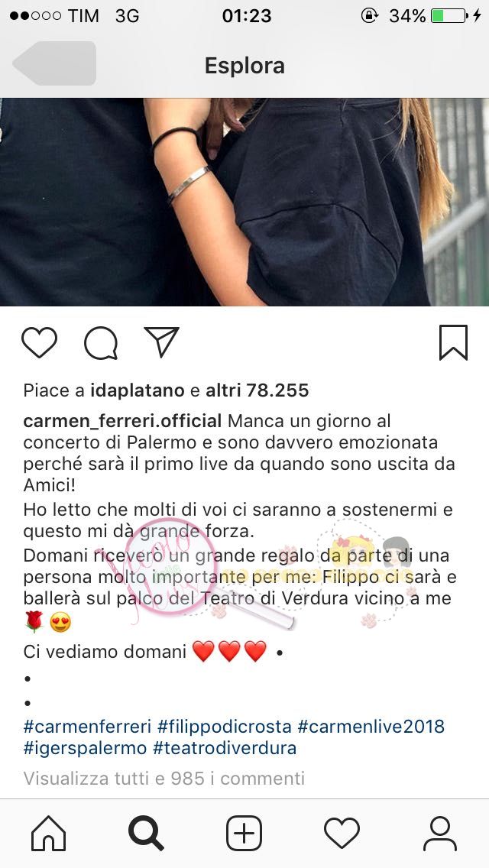Image resolution: width=489 pixels, height=868 pixels.
Task: Share post via paper plane icon
Action: click(162, 341)
